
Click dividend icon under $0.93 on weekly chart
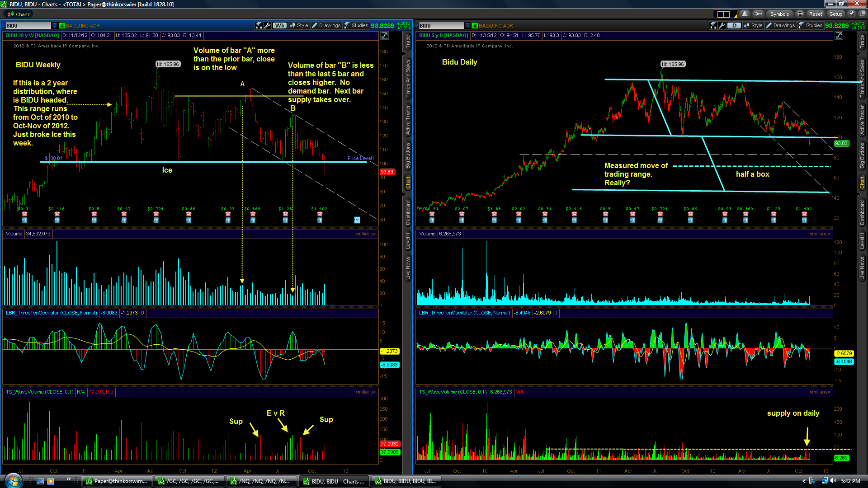pyautogui.click(x=228, y=220)
